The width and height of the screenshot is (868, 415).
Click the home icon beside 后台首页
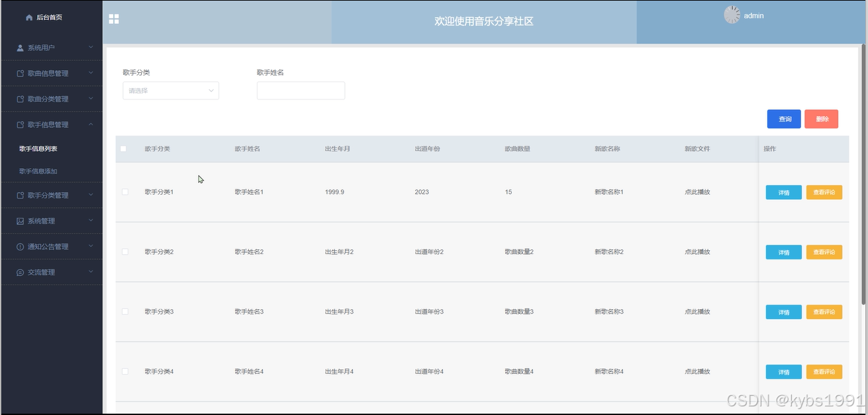29,18
